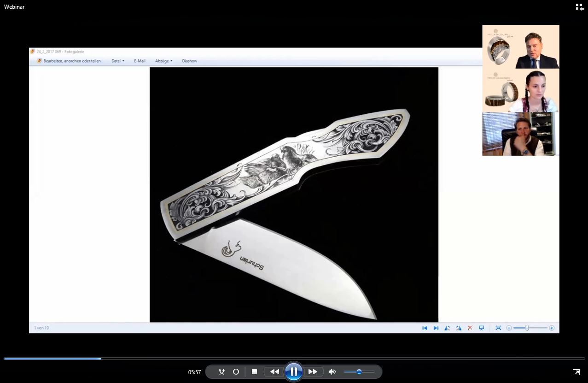The width and height of the screenshot is (588, 383).
Task: Rewind the video with the previous button
Action: click(274, 371)
